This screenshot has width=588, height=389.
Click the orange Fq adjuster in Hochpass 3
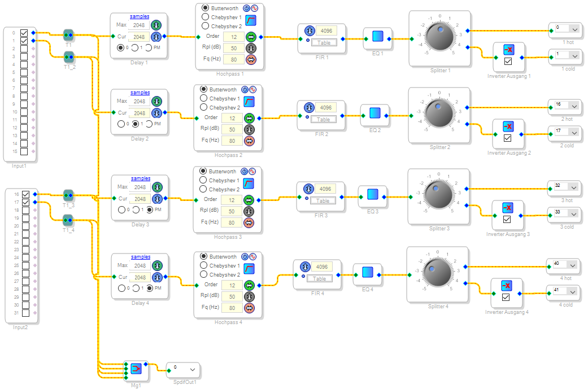click(249, 222)
